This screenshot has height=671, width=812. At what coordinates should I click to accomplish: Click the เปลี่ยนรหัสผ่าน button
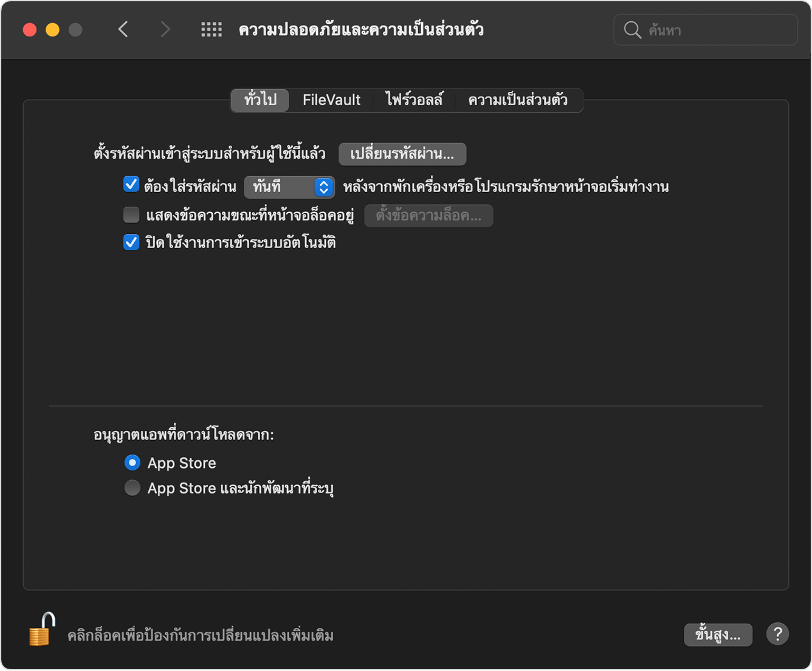(403, 154)
